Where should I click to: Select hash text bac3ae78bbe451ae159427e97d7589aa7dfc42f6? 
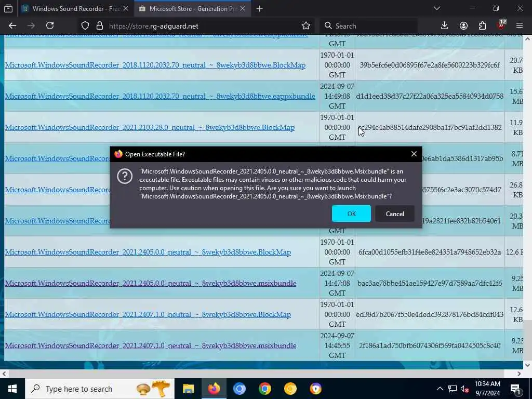pyautogui.click(x=430, y=283)
